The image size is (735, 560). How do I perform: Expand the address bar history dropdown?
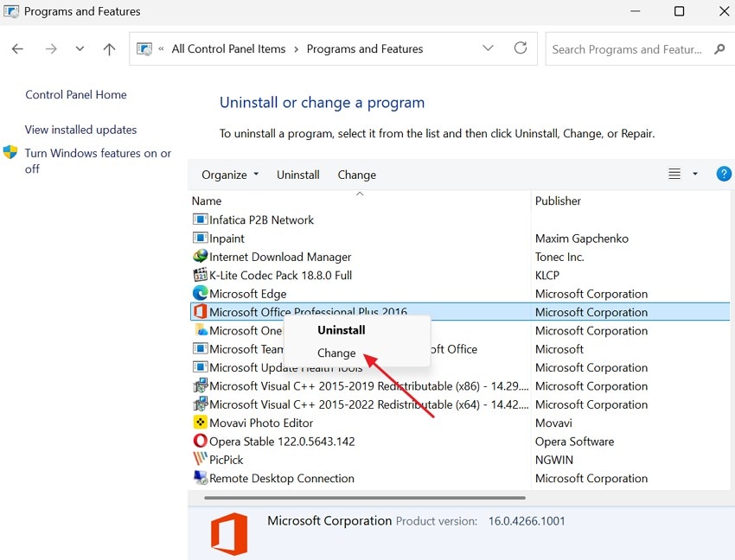coord(488,48)
